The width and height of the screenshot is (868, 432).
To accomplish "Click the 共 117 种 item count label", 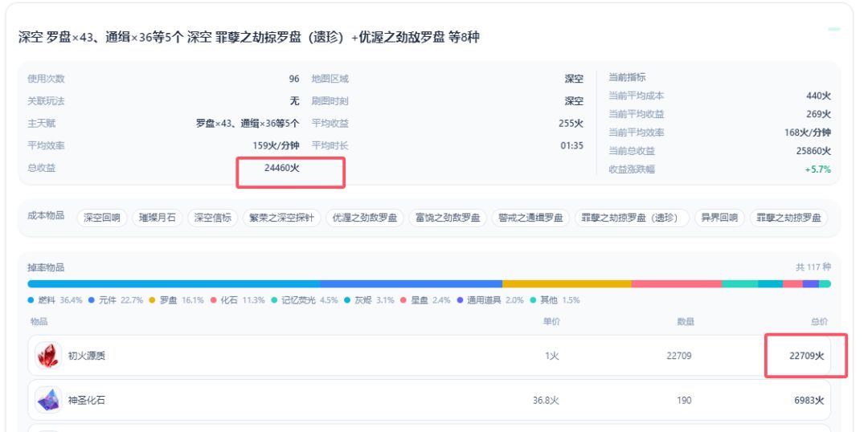I will [x=813, y=267].
